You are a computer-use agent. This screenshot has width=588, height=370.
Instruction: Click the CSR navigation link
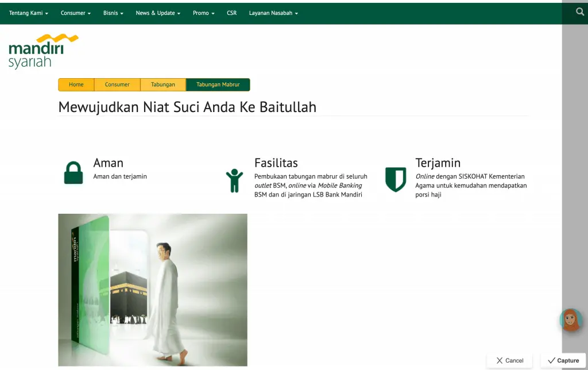[x=231, y=13]
